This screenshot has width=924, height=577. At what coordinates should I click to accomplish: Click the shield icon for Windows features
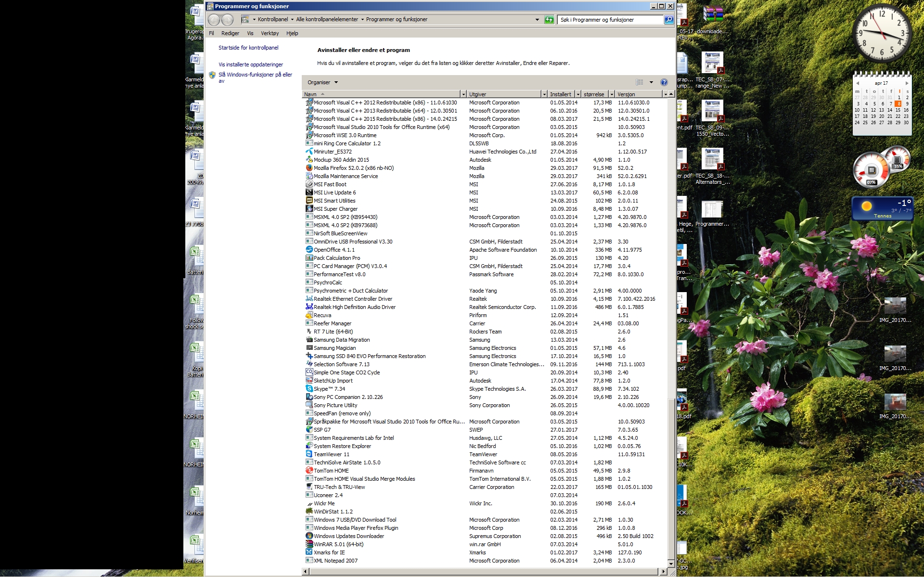212,75
